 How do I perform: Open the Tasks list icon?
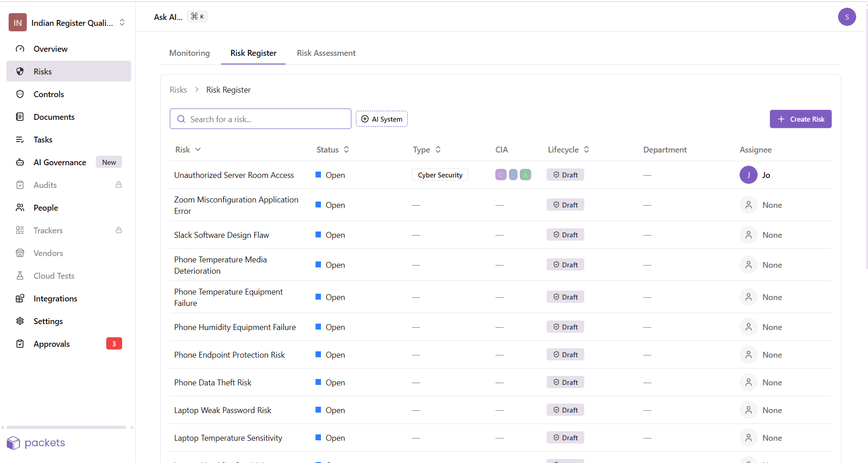(20, 139)
